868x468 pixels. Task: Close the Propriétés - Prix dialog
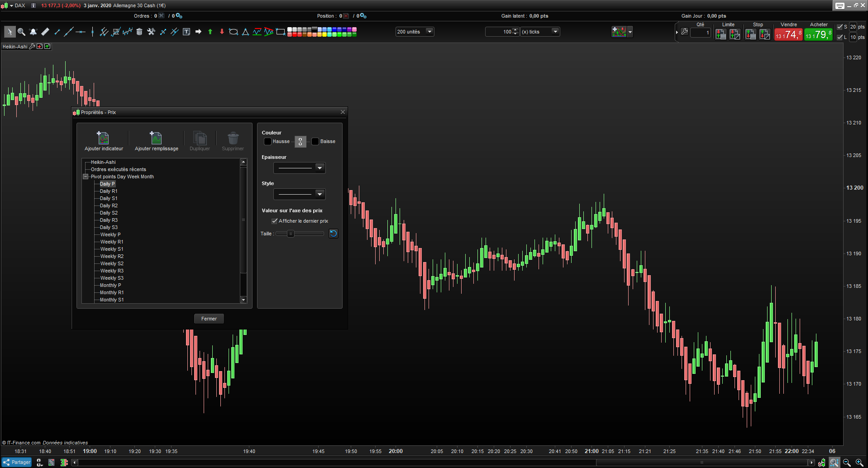[343, 112]
